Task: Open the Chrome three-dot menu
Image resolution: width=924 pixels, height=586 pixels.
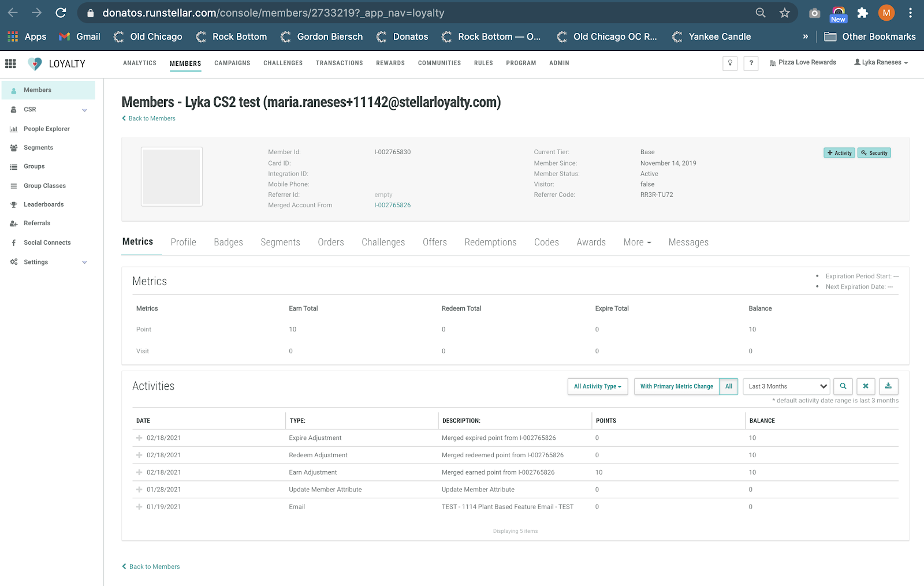Action: point(910,13)
